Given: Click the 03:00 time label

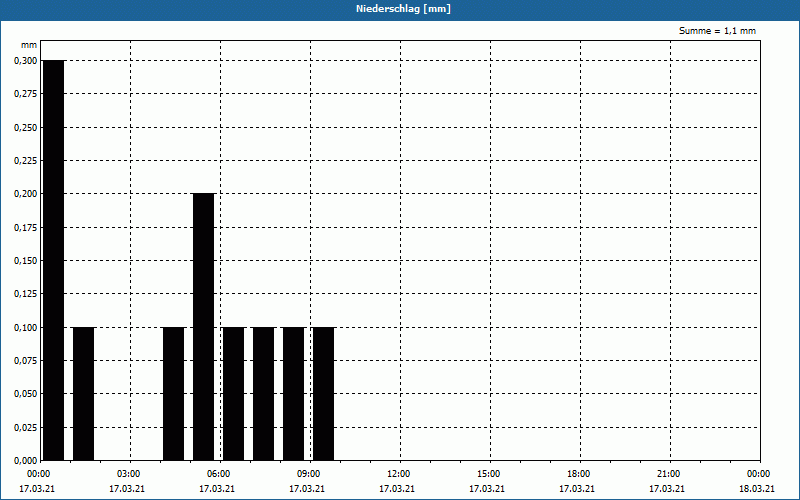Looking at the screenshot, I should (129, 474).
